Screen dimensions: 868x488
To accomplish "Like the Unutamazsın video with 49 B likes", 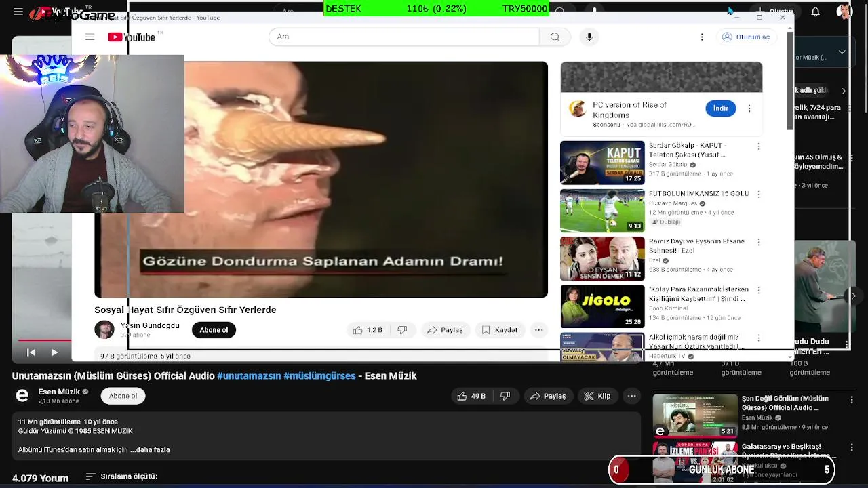I will pos(471,396).
